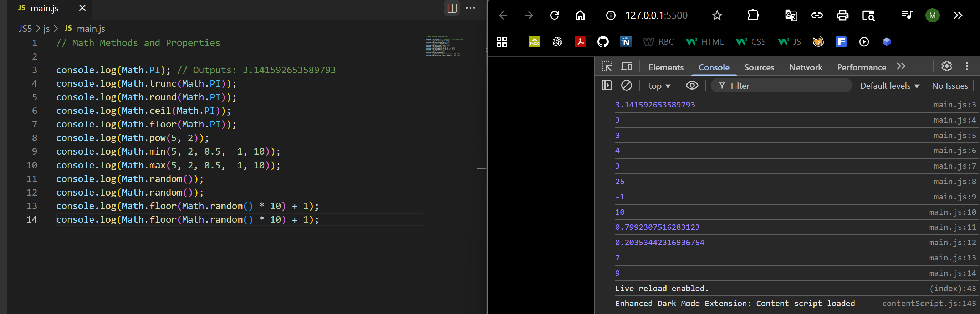Reload the browser page
The image size is (980, 314).
pyautogui.click(x=554, y=16)
